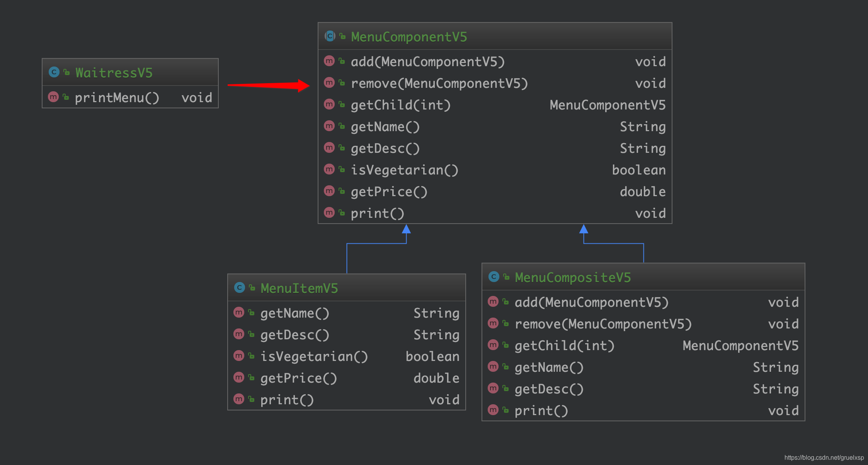Click method icon of getPrice() in MenuComponentV5
The width and height of the screenshot is (868, 465).
pyautogui.click(x=329, y=191)
